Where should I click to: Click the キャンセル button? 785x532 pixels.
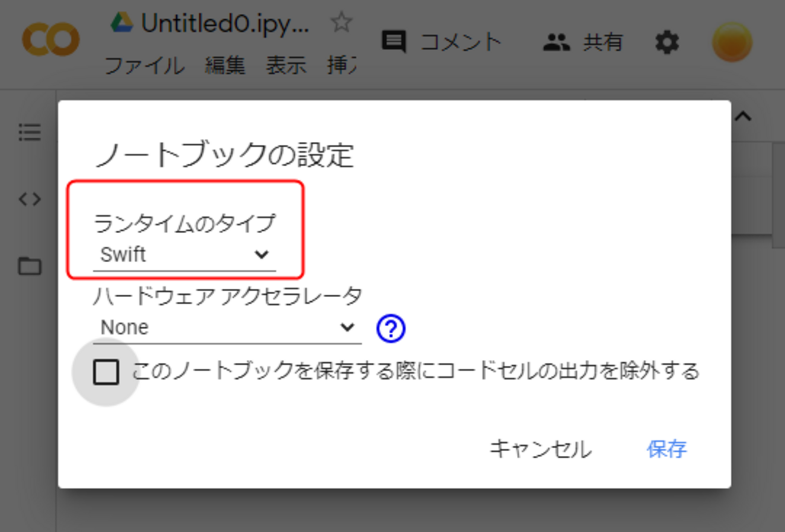tap(540, 449)
